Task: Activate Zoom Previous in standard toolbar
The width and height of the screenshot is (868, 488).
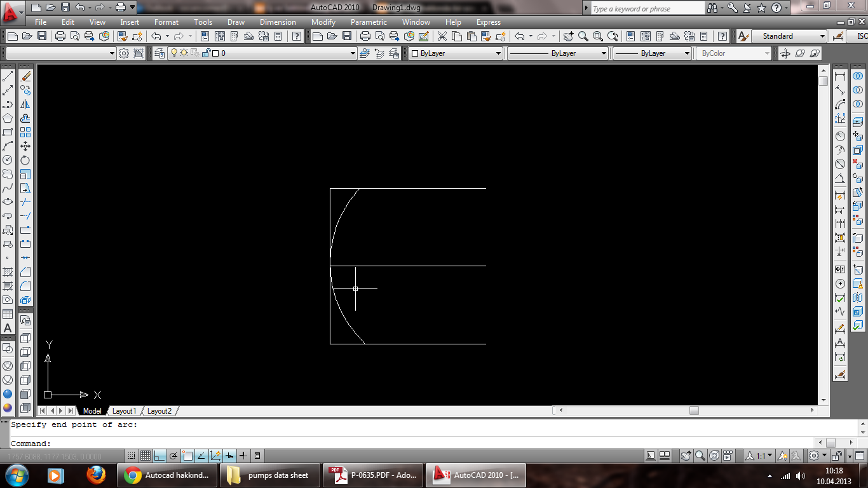Action: click(613, 36)
